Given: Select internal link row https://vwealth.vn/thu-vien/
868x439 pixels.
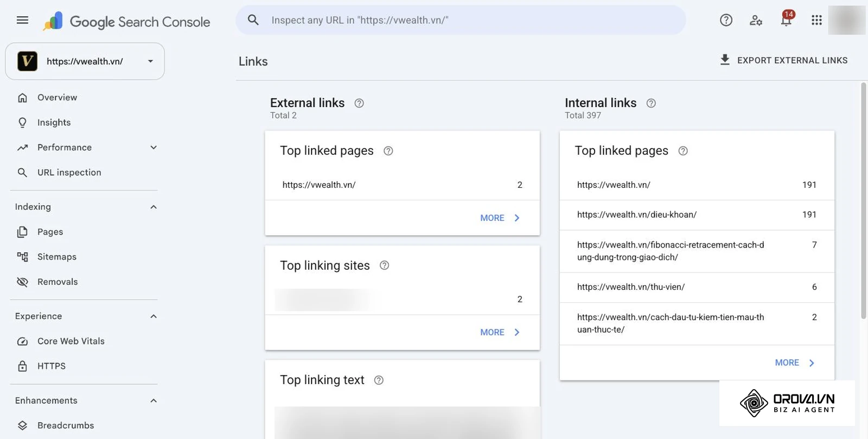Looking at the screenshot, I should [x=697, y=287].
